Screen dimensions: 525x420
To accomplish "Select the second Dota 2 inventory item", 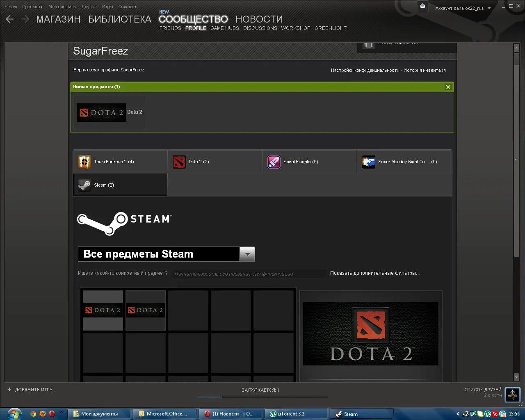I will click(146, 310).
